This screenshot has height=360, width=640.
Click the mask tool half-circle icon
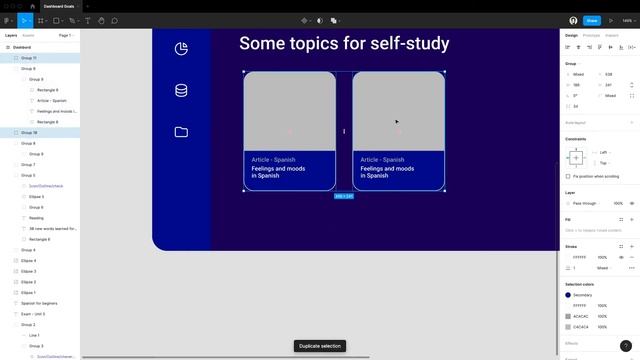pyautogui.click(x=320, y=20)
